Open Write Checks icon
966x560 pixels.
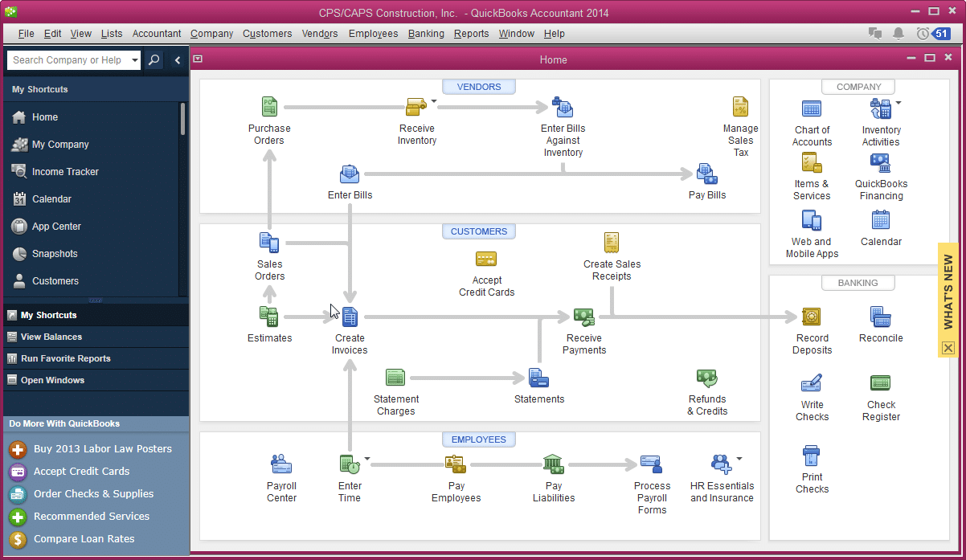pyautogui.click(x=812, y=382)
